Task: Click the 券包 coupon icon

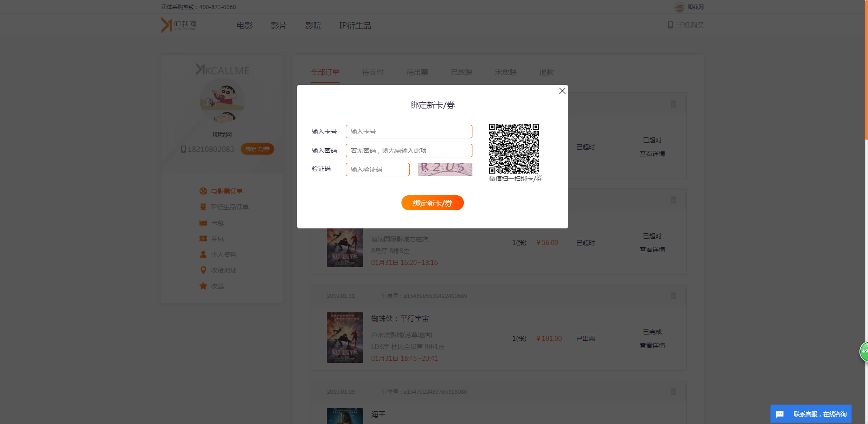Action: pyautogui.click(x=203, y=239)
